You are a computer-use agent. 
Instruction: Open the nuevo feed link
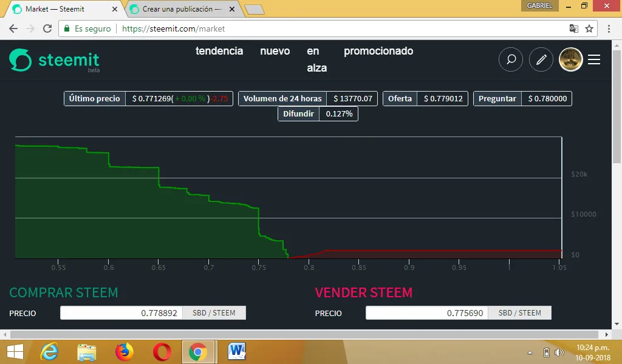pyautogui.click(x=275, y=51)
